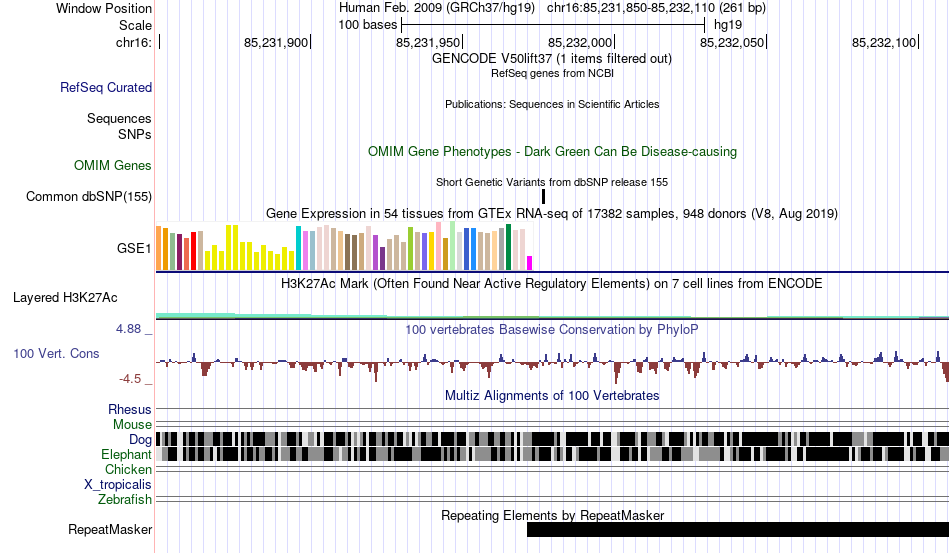Click the 85,232,050 ruler position label

tap(732, 42)
